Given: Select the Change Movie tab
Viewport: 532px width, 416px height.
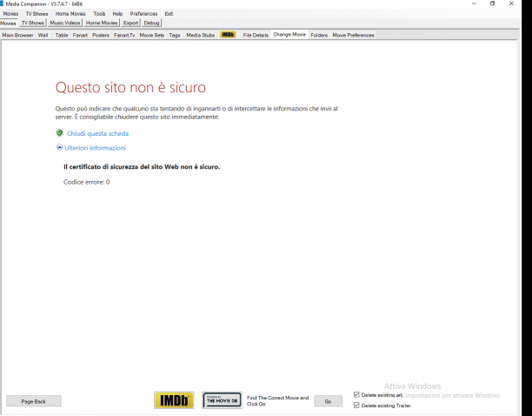Looking at the screenshot, I should pos(289,34).
